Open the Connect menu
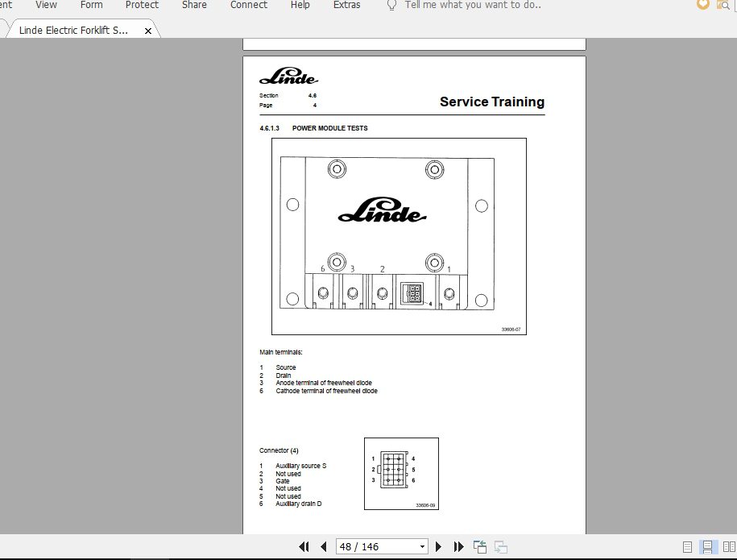This screenshot has height=560, width=737. pyautogui.click(x=249, y=5)
